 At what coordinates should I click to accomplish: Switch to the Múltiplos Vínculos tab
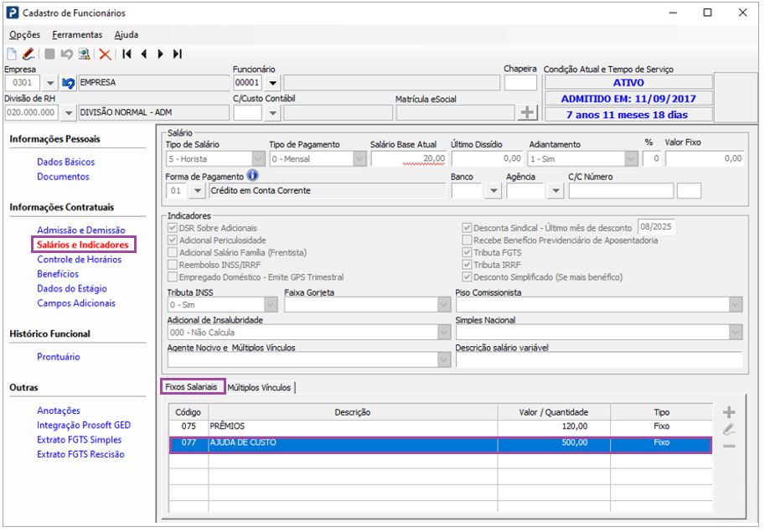tap(259, 388)
